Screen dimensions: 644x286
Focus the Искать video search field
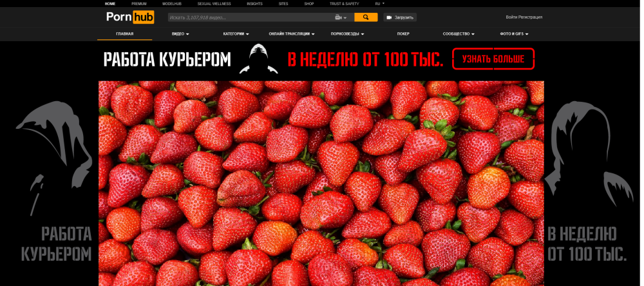pos(251,17)
